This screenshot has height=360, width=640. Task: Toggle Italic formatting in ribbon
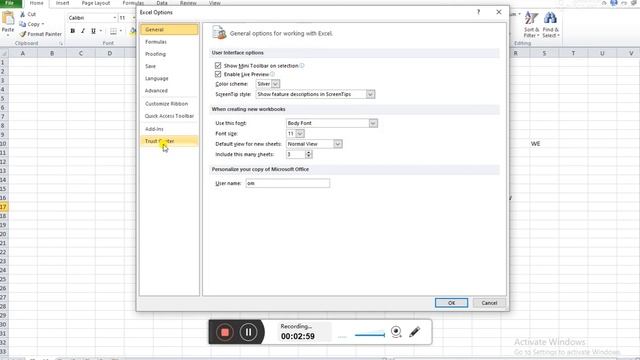pos(83,31)
